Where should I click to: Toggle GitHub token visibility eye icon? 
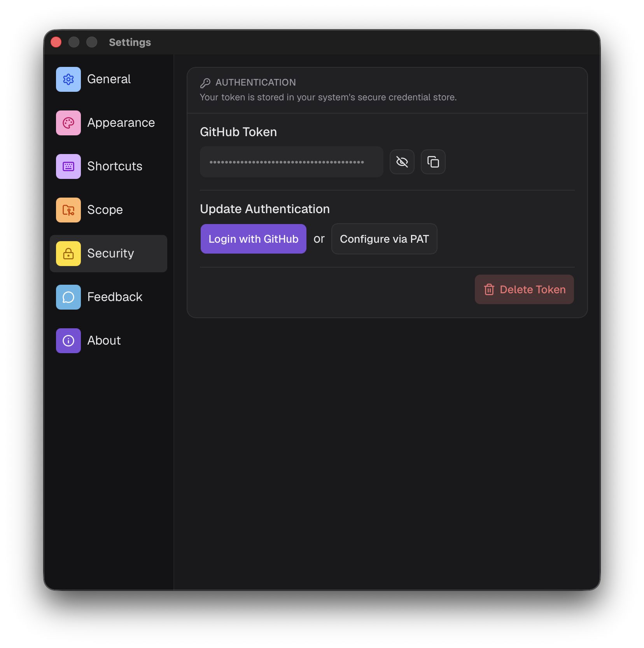[x=402, y=162]
